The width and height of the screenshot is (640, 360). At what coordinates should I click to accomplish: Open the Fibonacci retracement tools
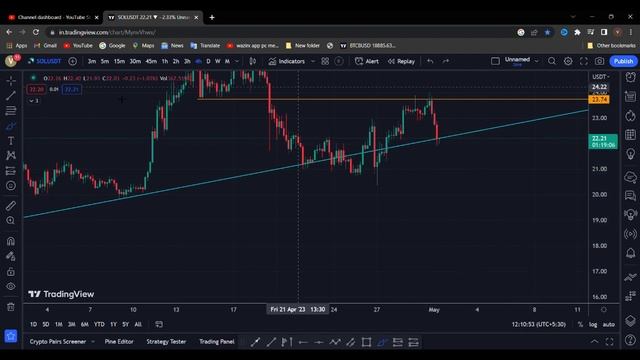[x=11, y=111]
